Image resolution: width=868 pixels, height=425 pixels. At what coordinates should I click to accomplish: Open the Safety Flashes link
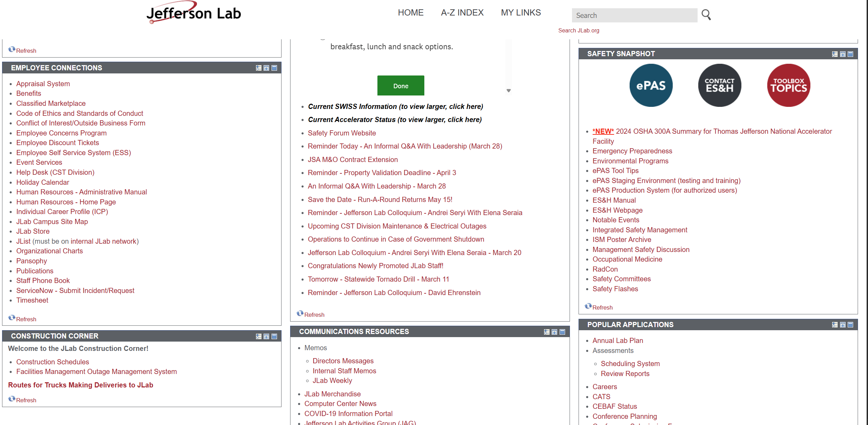[x=615, y=289]
